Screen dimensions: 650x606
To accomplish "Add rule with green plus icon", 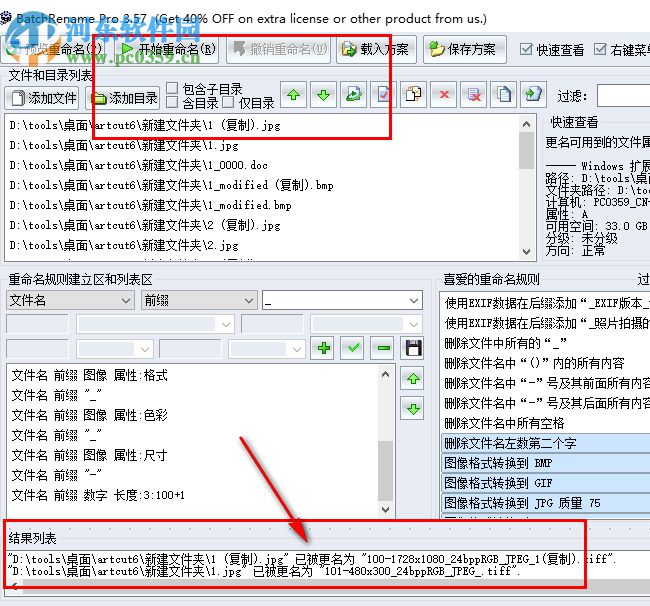I will 323,348.
